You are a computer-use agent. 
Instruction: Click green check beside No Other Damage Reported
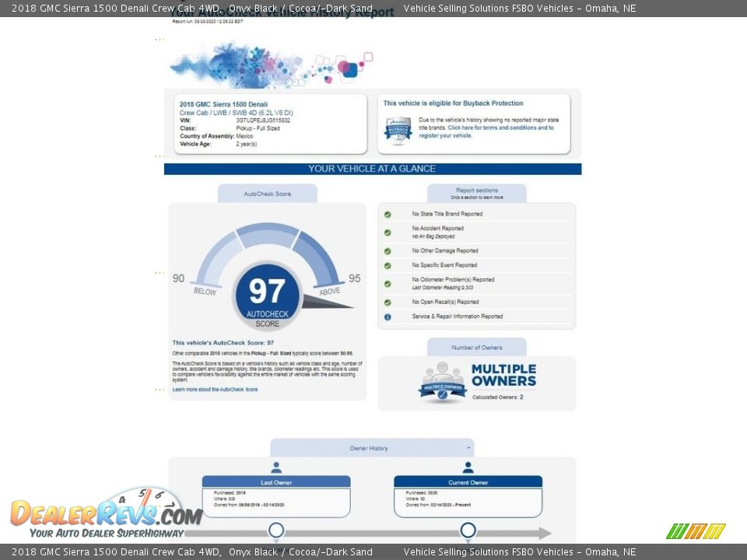(x=388, y=251)
